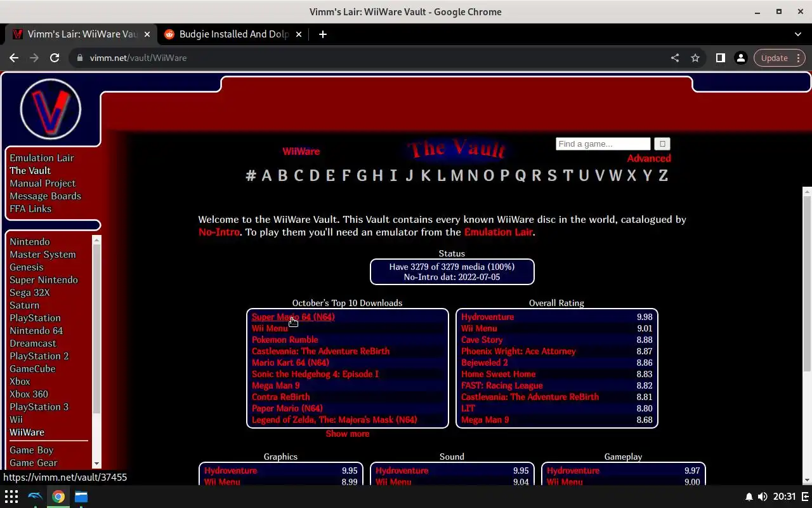The width and height of the screenshot is (812, 508).
Task: Open the Dolphin emulator taskbar icon
Action: (35, 497)
